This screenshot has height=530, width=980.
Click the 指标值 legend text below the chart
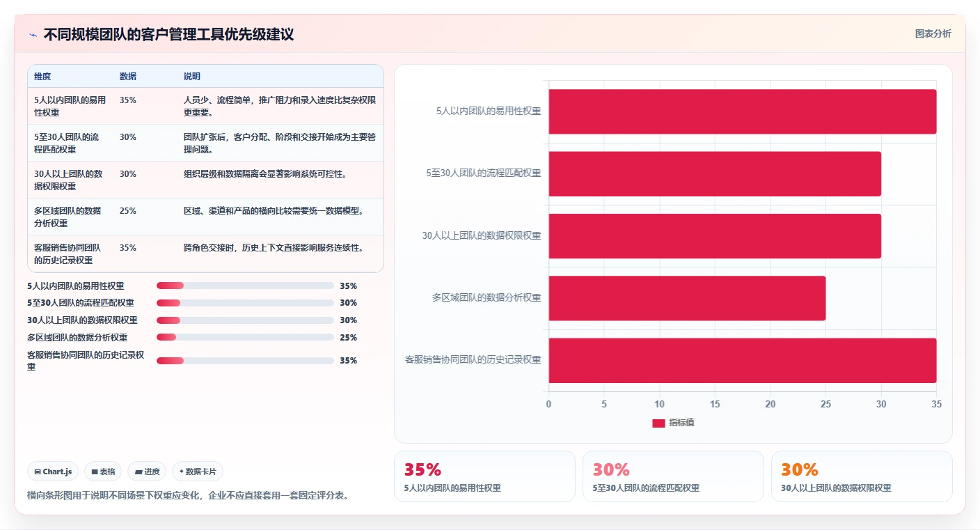click(x=681, y=423)
